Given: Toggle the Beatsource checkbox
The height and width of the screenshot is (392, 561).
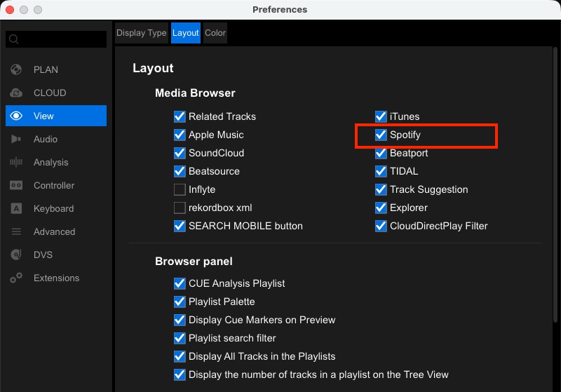Looking at the screenshot, I should 180,171.
